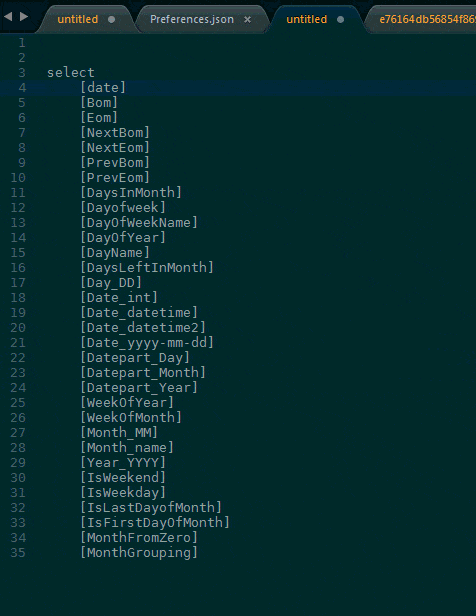
Task: Click the [IsWeekend] column text
Action: 123,478
